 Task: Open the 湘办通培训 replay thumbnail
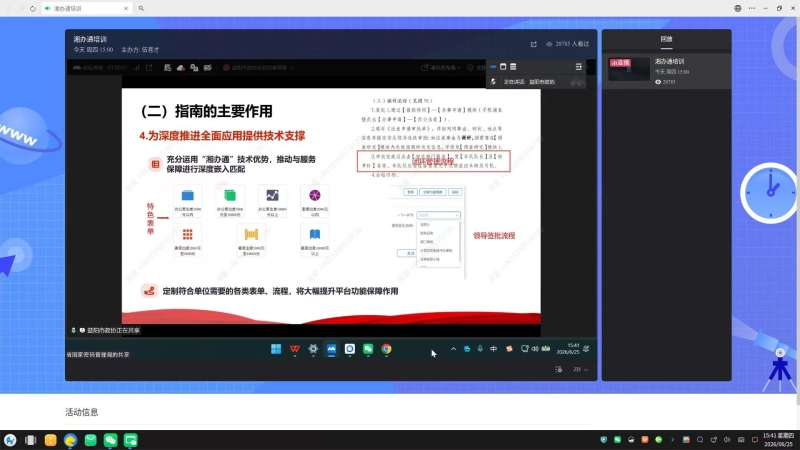629,70
